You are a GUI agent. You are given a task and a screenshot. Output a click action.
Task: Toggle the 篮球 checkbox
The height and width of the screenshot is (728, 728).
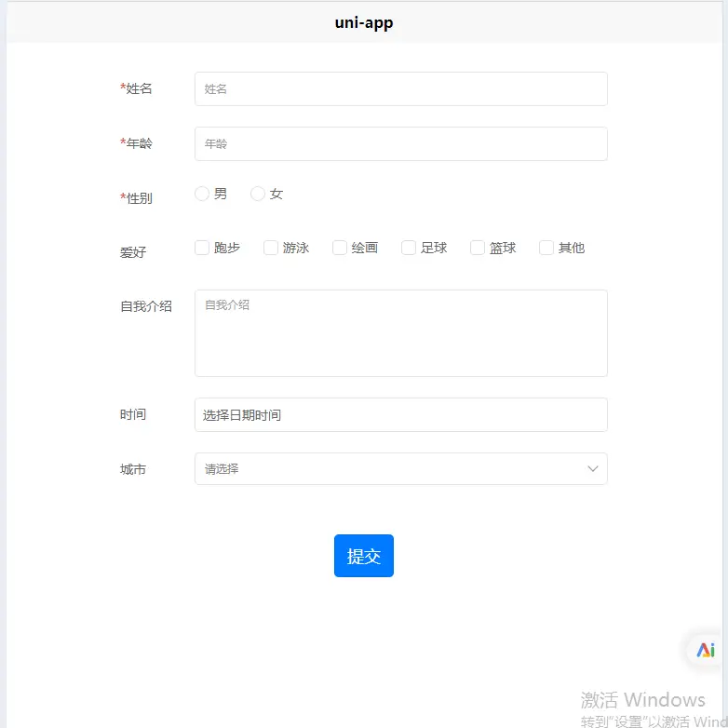pyautogui.click(x=478, y=248)
